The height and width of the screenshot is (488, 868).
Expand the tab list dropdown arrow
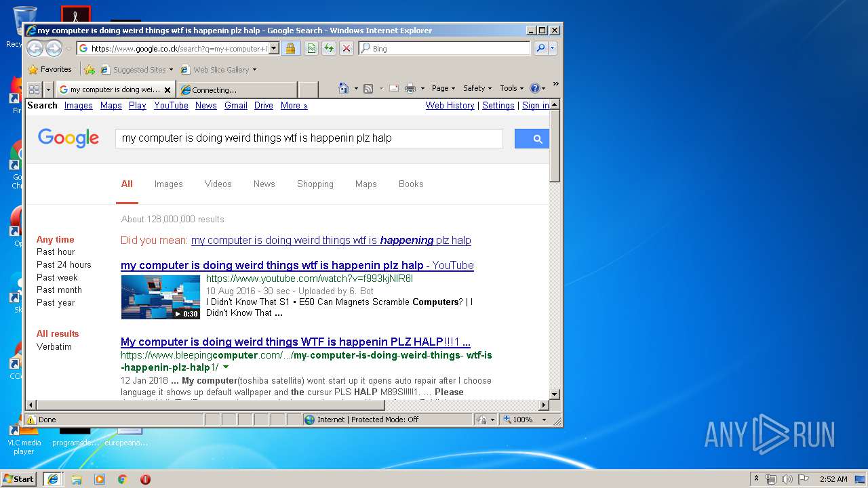[48, 89]
